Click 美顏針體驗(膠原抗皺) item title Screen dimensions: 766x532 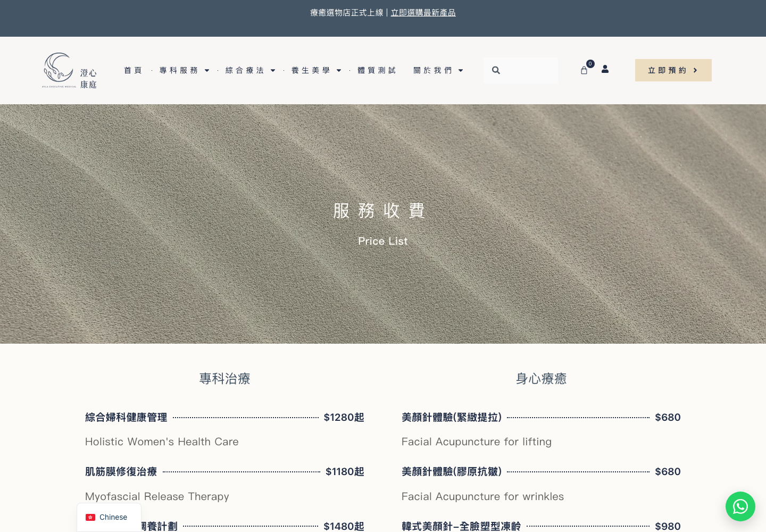coord(452,472)
